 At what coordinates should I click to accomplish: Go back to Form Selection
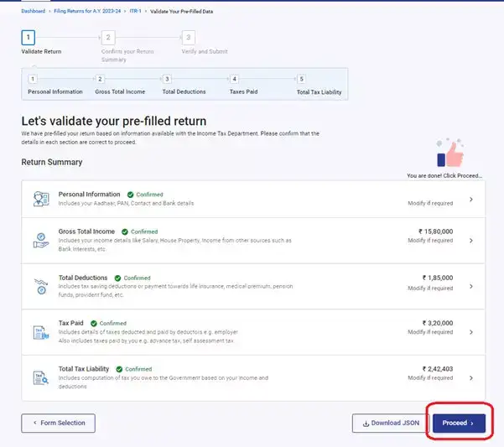(58, 424)
